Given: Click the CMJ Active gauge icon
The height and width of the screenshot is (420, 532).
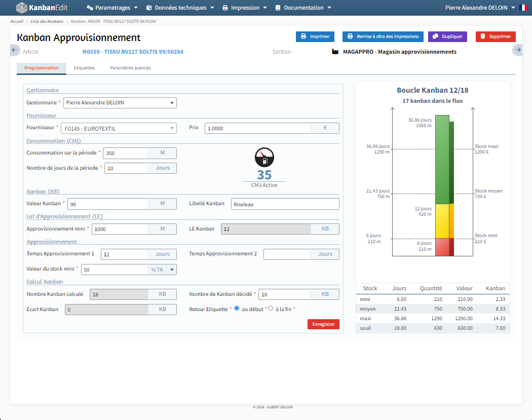Looking at the screenshot, I should tap(264, 158).
